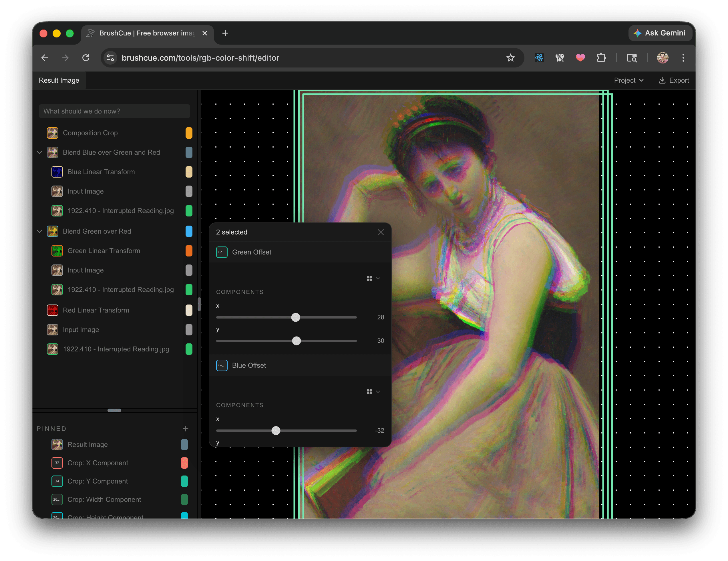This screenshot has width=728, height=561.
Task: Toggle the color tag next to Blend Green over Red
Action: [189, 231]
